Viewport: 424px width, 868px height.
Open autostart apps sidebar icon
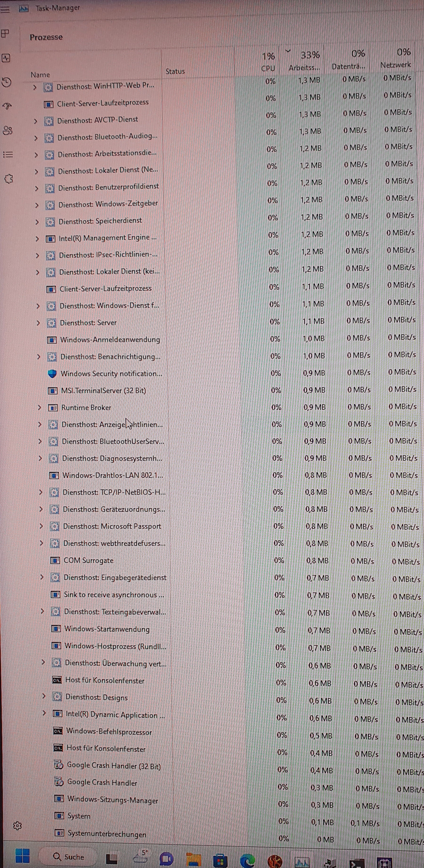[x=7, y=106]
